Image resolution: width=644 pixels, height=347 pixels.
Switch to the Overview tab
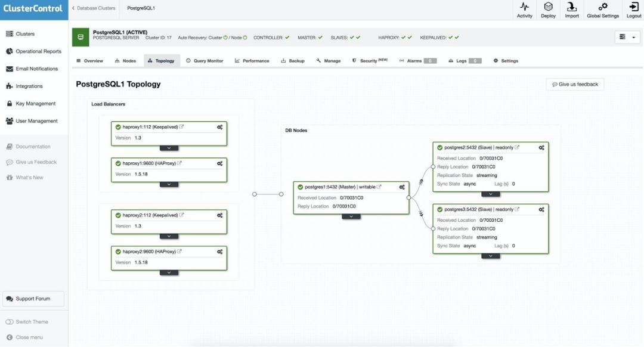[x=89, y=61]
